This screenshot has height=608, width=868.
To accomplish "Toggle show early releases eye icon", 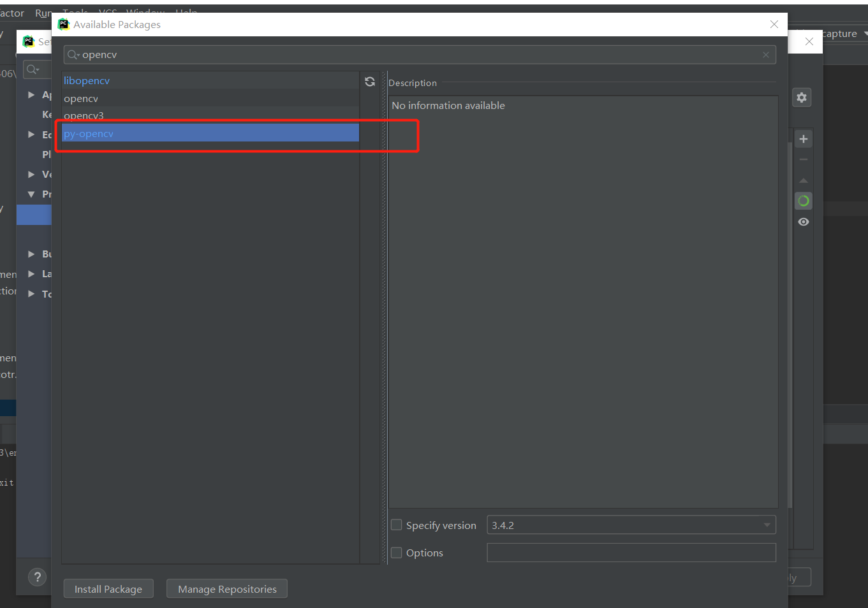I will pos(804,222).
